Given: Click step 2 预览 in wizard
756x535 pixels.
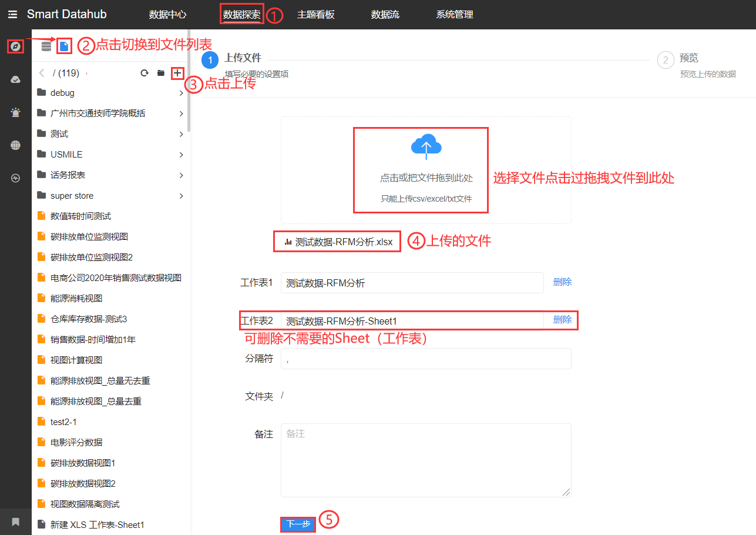Looking at the screenshot, I should pyautogui.click(x=689, y=58).
